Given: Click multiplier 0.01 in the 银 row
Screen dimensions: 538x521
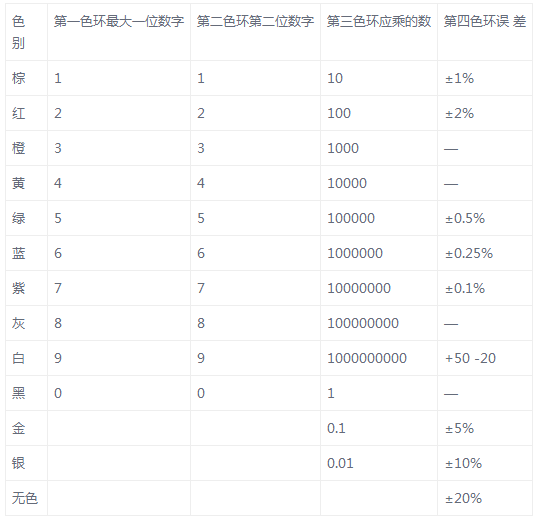Looking at the screenshot, I should [x=340, y=464].
